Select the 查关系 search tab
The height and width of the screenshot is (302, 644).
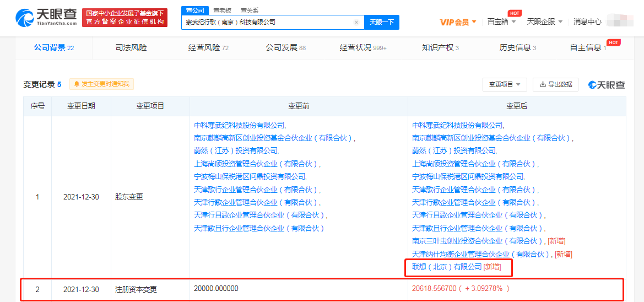coord(250,10)
